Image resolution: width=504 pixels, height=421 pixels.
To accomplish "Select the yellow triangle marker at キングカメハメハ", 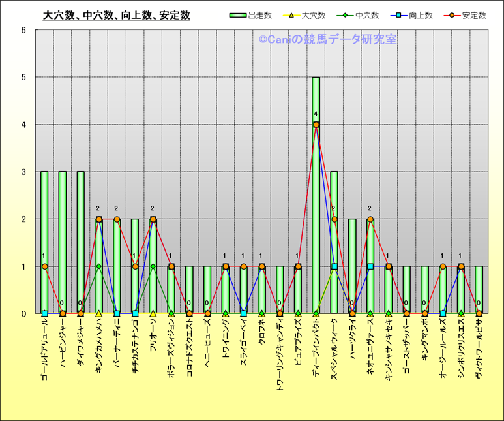I will [x=98, y=313].
